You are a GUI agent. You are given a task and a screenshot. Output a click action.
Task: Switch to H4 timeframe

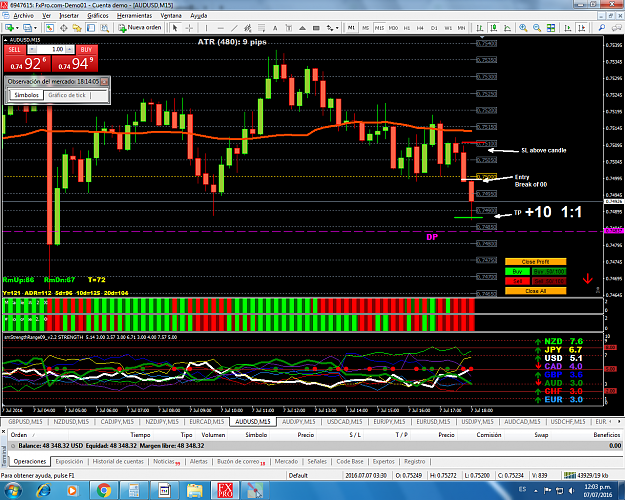click(420, 28)
